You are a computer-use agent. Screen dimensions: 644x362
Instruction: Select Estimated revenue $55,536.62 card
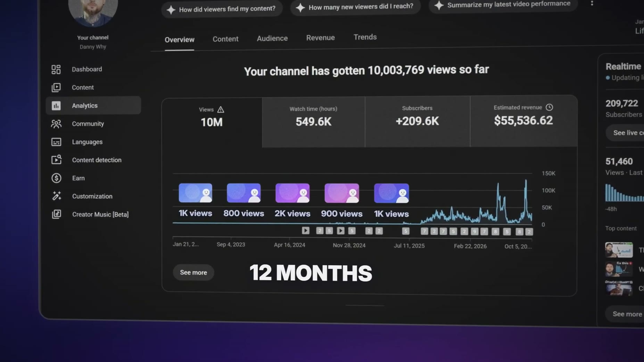523,121
